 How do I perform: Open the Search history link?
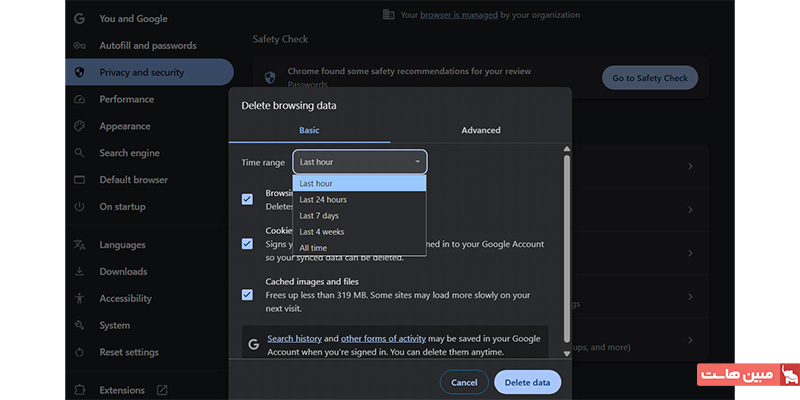(x=294, y=338)
